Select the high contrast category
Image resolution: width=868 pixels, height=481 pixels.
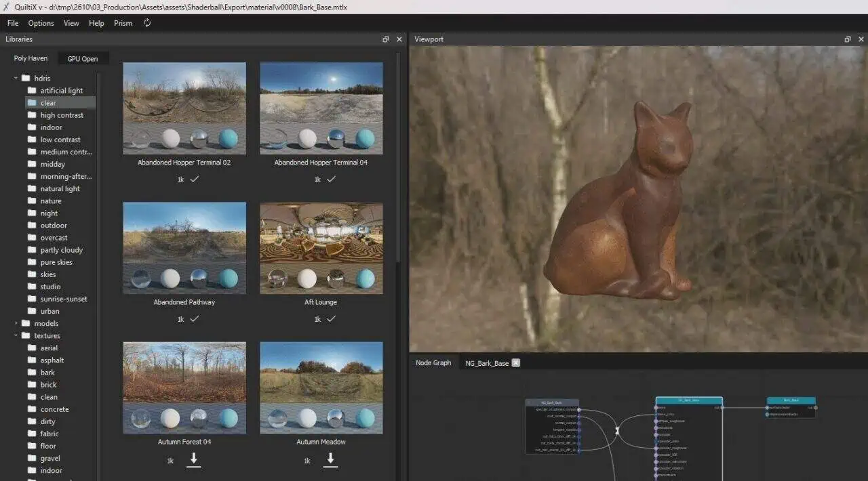pos(62,115)
